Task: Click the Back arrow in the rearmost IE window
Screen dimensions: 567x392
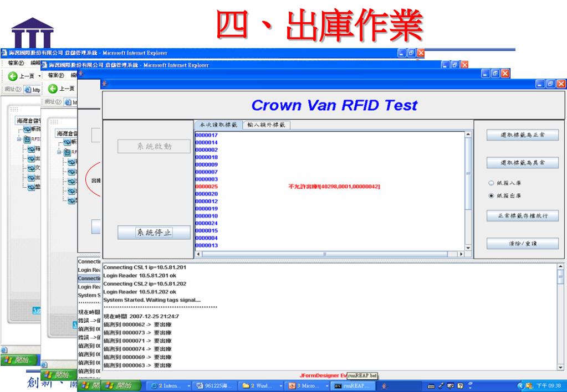Action: click(13, 76)
